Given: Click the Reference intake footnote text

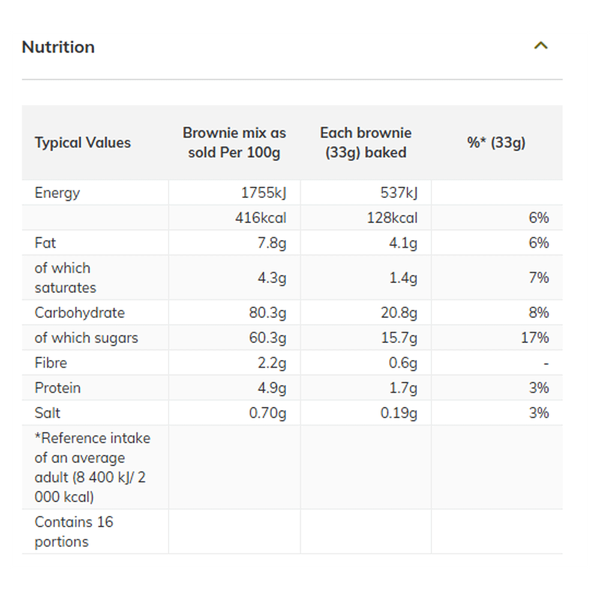Looking at the screenshot, I should click(x=92, y=467).
